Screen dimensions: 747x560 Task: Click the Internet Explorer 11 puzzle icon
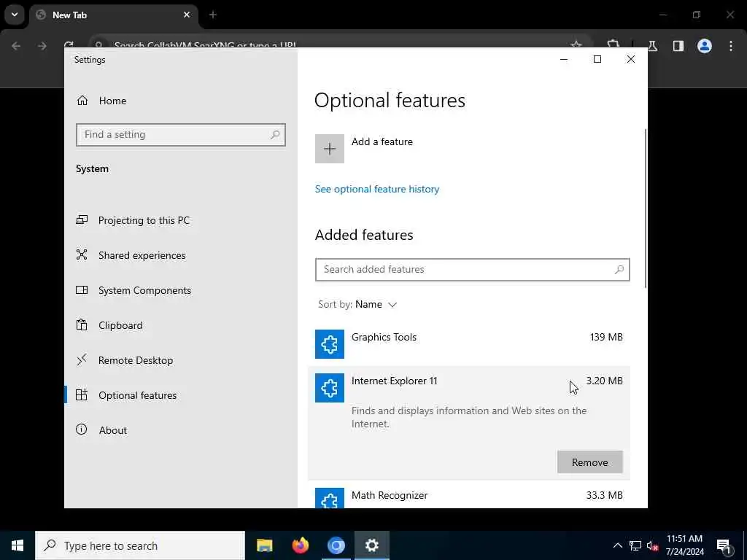(330, 388)
